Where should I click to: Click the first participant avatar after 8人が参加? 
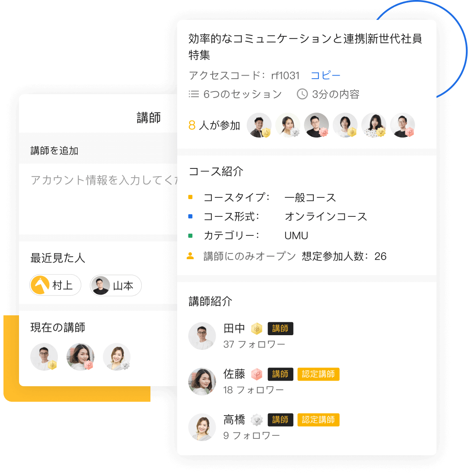(x=259, y=125)
